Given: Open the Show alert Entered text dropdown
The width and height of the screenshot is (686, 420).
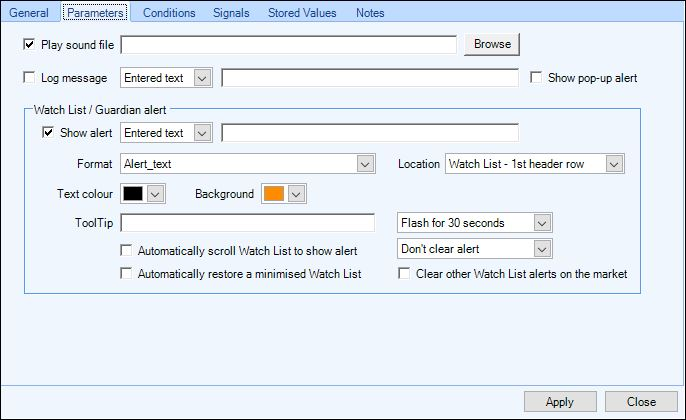Looking at the screenshot, I should tap(166, 133).
